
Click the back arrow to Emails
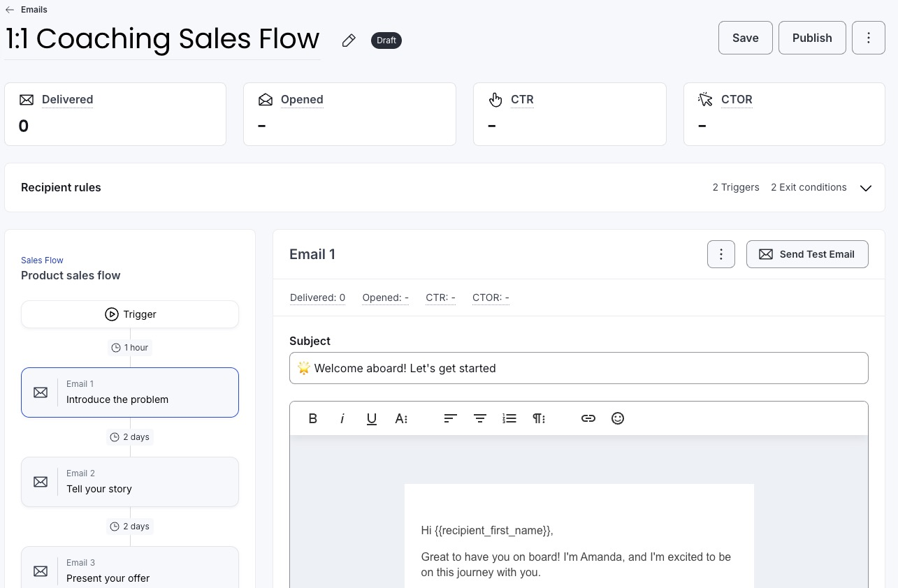point(10,10)
